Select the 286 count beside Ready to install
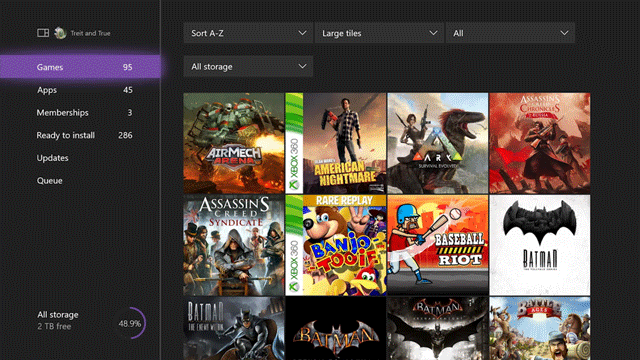The width and height of the screenshot is (640, 360). [x=125, y=135]
